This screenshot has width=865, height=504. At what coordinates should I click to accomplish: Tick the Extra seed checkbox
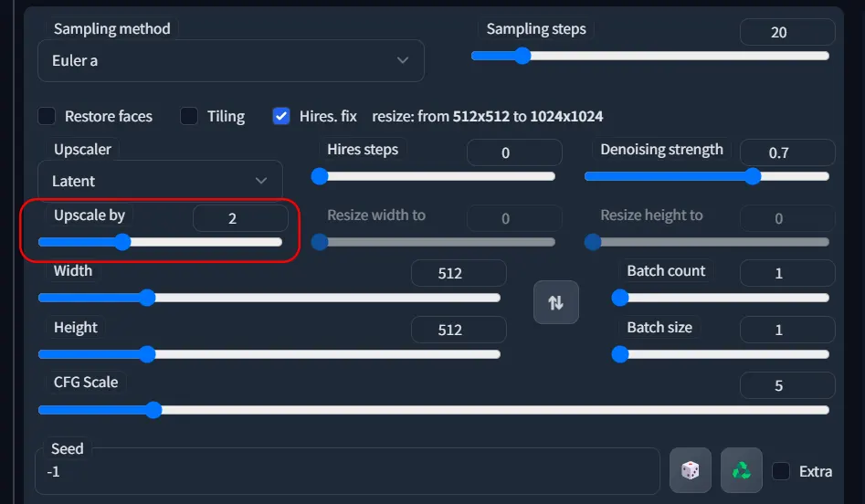[781, 471]
